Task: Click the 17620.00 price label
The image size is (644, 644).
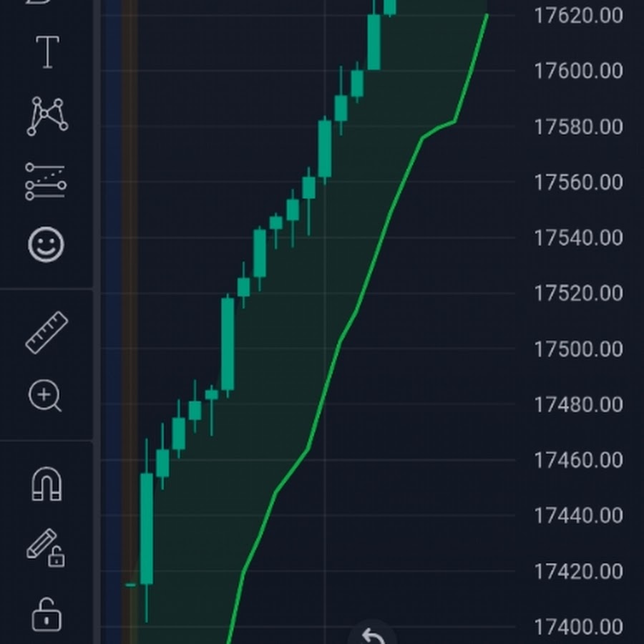Action: tap(578, 15)
